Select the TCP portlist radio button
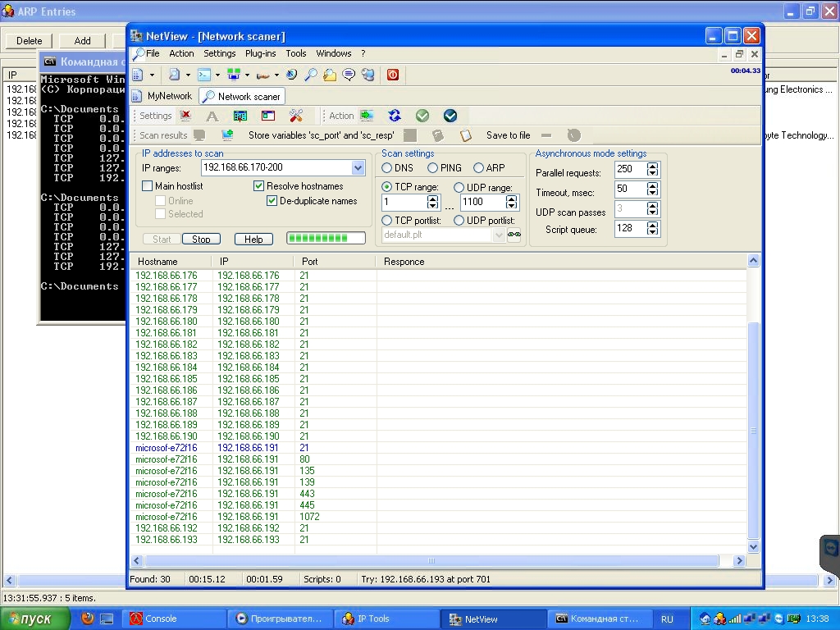 pos(387,220)
